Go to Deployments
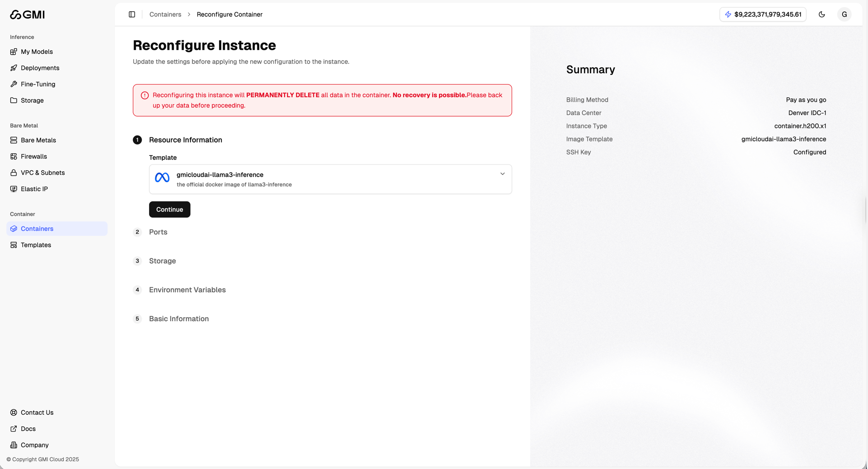The image size is (868, 469). click(x=57, y=68)
